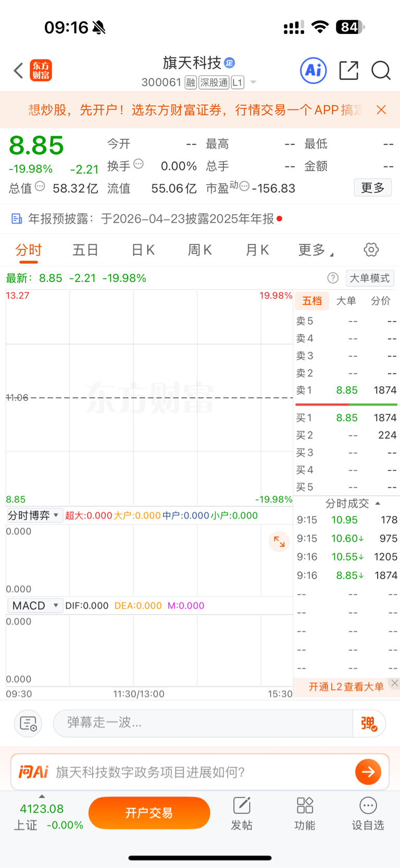This screenshot has width=400, height=868.
Task: Expand the 上证 index ticker
Action: tap(42, 796)
